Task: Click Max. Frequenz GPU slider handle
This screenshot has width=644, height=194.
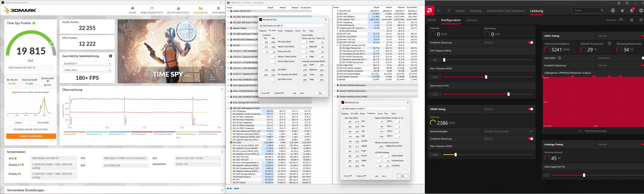Action: pos(486,77)
